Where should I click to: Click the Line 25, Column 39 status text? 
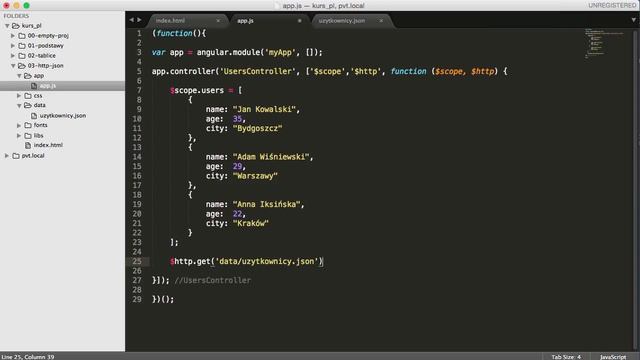point(28,357)
